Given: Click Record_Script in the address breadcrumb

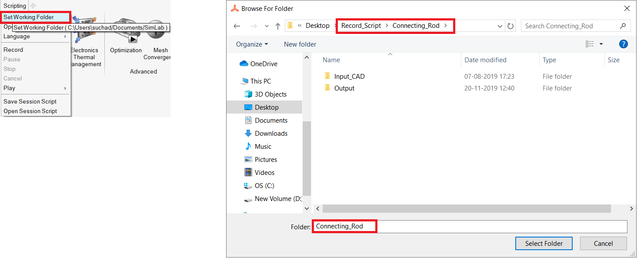Looking at the screenshot, I should click(x=361, y=26).
